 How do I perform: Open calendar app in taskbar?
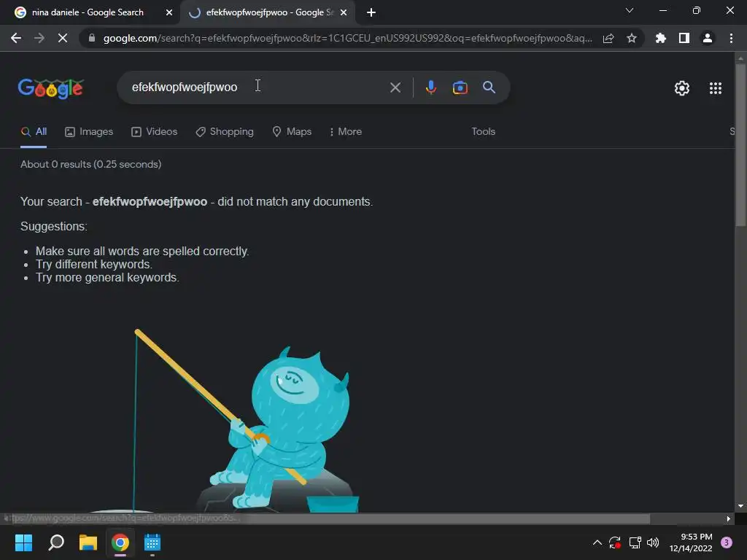(152, 542)
